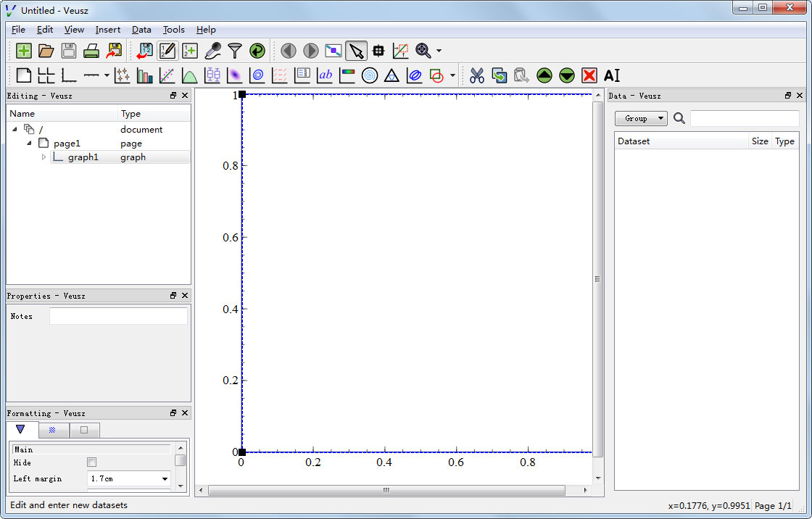Toggle the Hide checkbox in Formatting
Image resolution: width=812 pixels, height=519 pixels.
92,462
